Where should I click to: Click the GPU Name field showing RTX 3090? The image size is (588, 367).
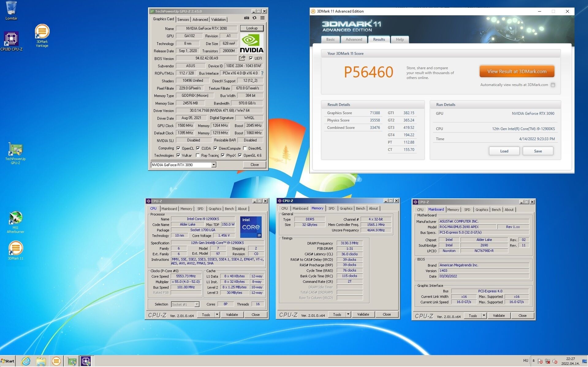point(207,28)
